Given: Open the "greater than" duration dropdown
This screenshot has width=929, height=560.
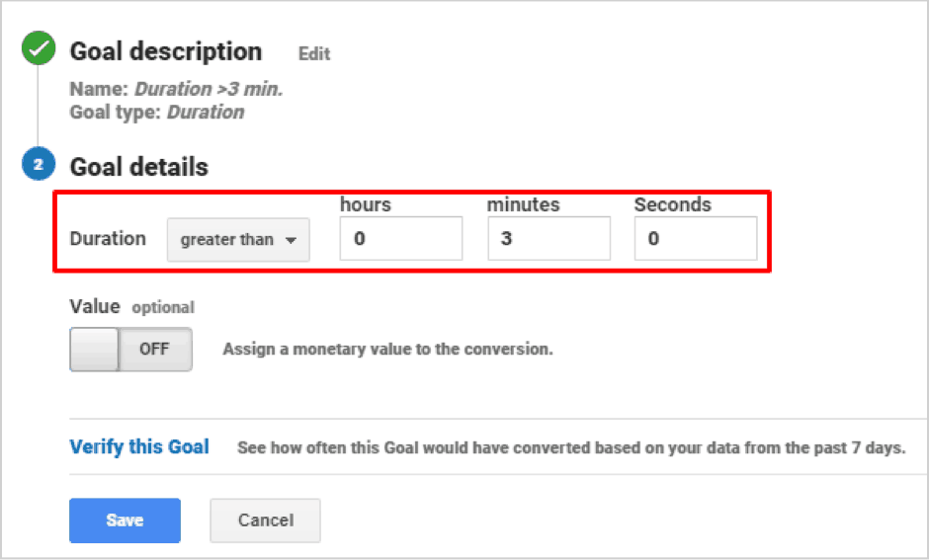Looking at the screenshot, I should [x=238, y=239].
